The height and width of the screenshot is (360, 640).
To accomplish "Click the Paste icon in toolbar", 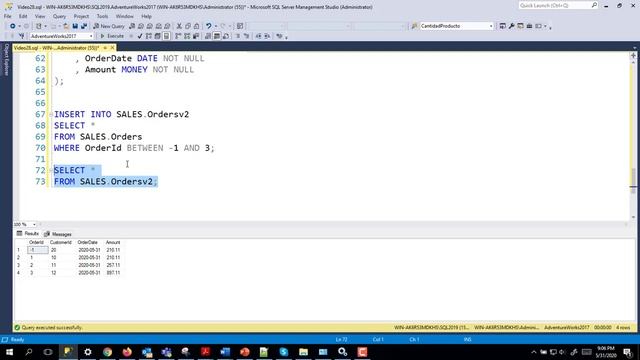I will [x=197, y=26].
